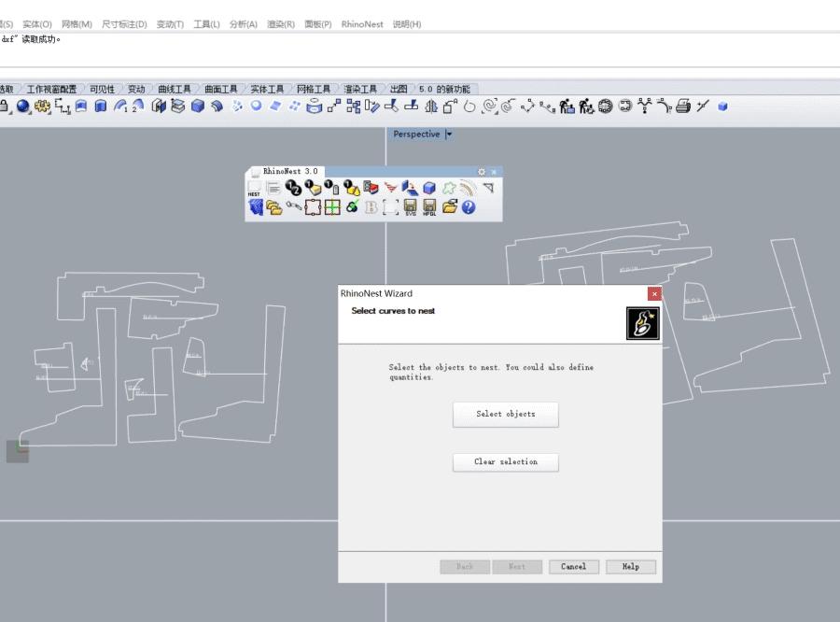Viewport: 840px width, 622px height.
Task: Open the 面板(P) menu
Action: pyautogui.click(x=318, y=24)
